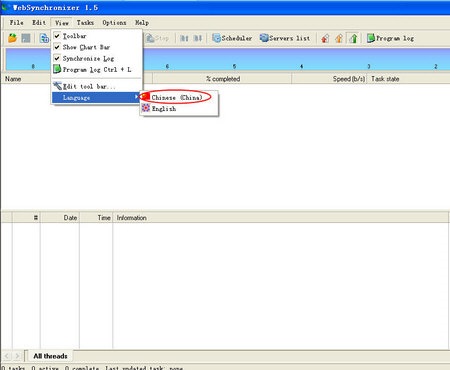This screenshot has height=370, width=450.
Task: Open the Scheduler from the toolbar
Action: [x=232, y=38]
